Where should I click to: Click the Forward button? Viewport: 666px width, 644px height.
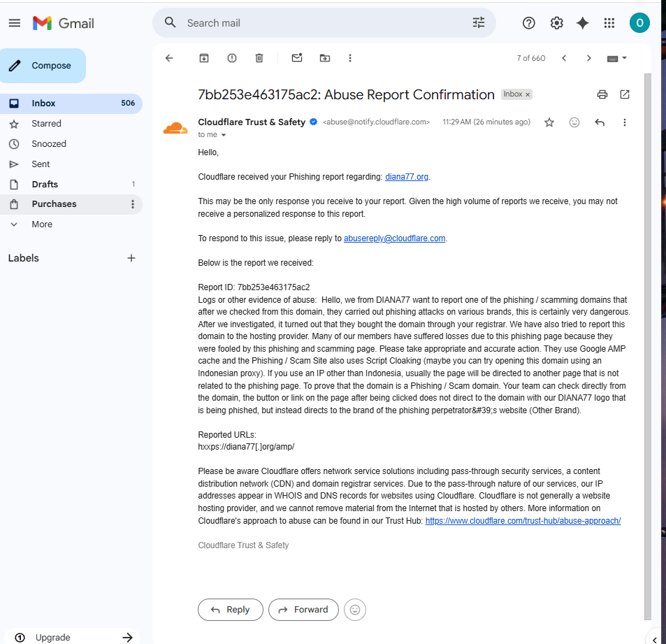tap(303, 610)
